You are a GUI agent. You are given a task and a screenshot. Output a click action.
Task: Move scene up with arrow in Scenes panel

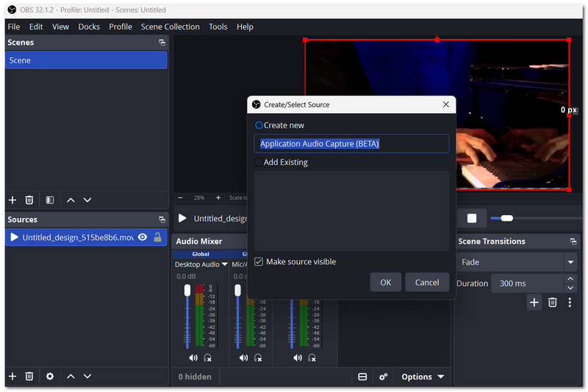pos(71,200)
